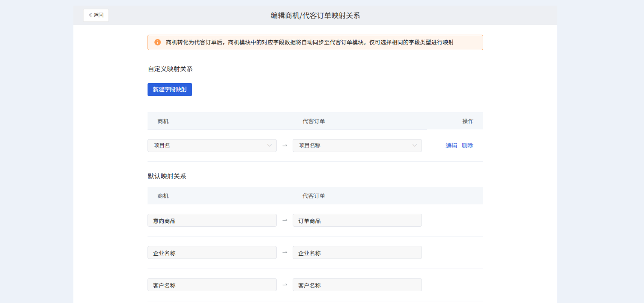This screenshot has width=644, height=303.
Task: Click left 企业名称 field under 商机
Action: coord(212,253)
